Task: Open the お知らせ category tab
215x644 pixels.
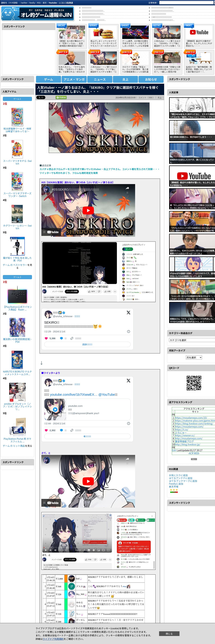Action: (151, 79)
